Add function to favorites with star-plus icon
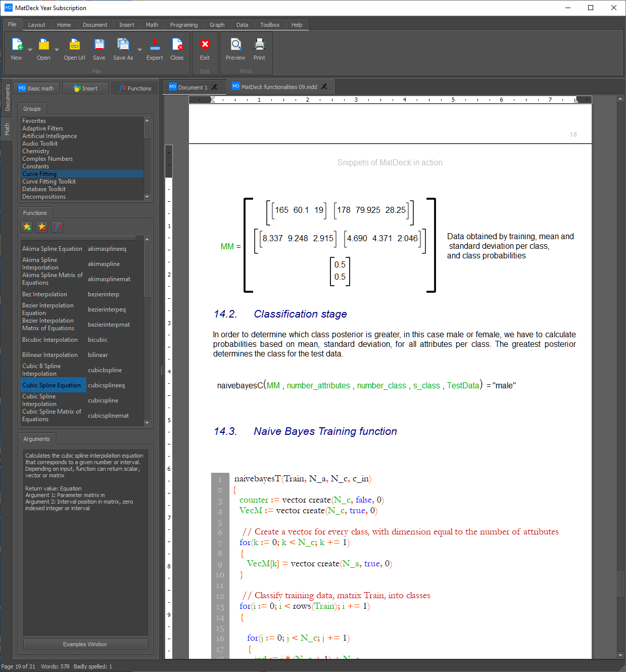The width and height of the screenshot is (626, 672). 27,227
